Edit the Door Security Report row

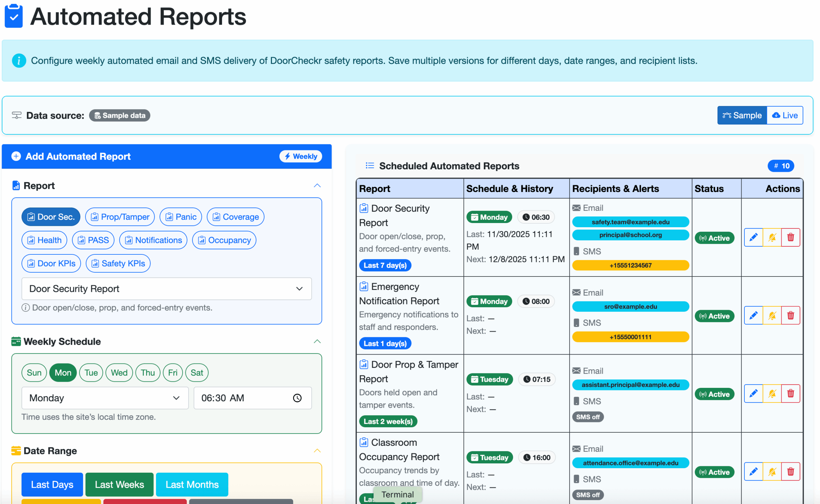[753, 238]
